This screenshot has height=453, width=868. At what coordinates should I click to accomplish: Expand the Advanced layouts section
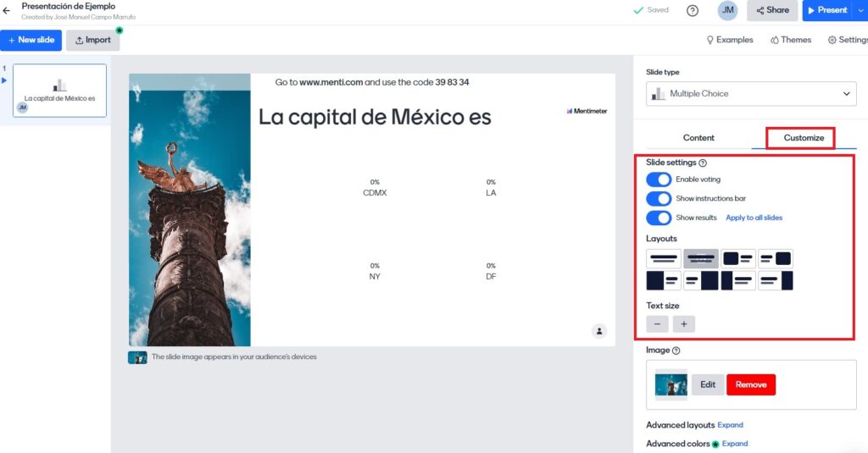(730, 425)
